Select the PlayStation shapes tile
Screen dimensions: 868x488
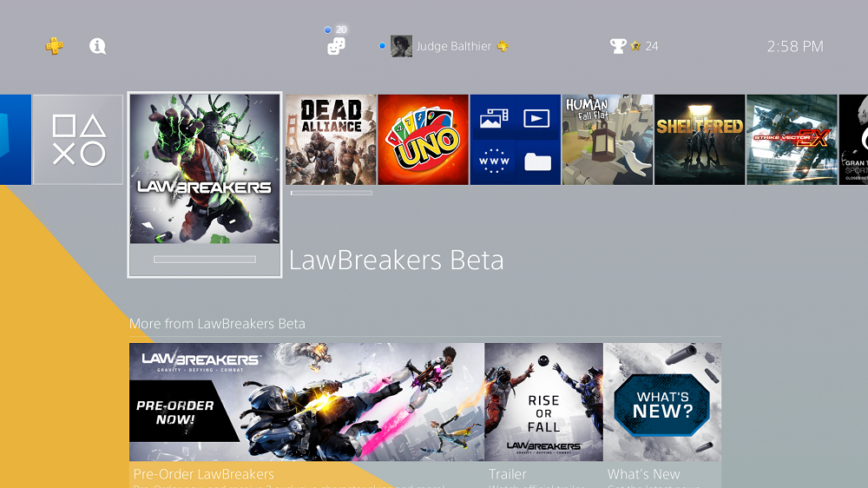(x=78, y=140)
